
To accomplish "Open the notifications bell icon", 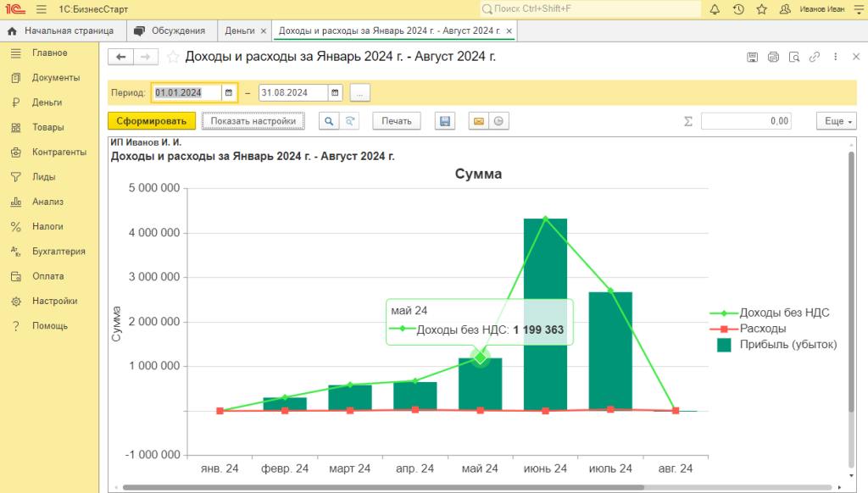I will point(715,9).
